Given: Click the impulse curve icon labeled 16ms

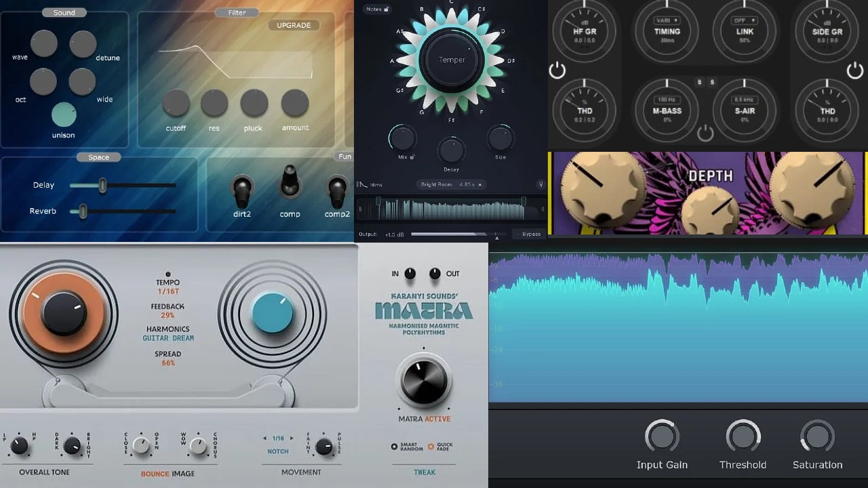Looking at the screenshot, I should coord(363,184).
